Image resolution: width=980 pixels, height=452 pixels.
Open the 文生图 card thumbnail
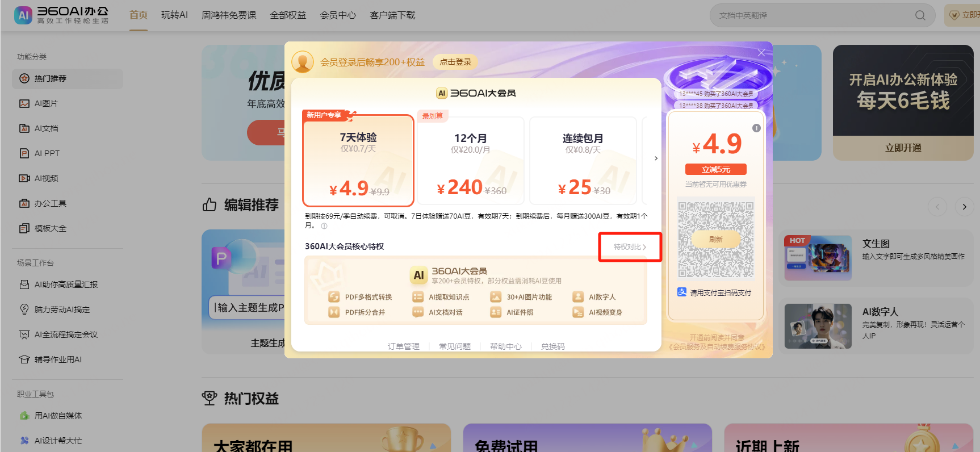[x=818, y=258]
